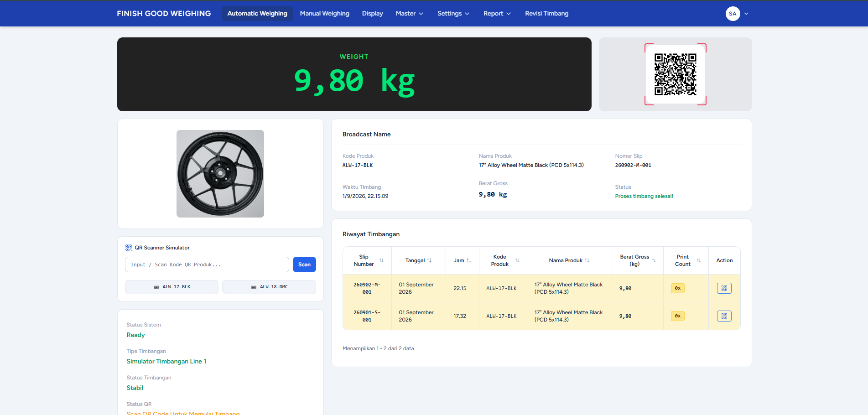Click Nomer Slip value 260902-M-001 in Broadcast panel

(x=633, y=165)
